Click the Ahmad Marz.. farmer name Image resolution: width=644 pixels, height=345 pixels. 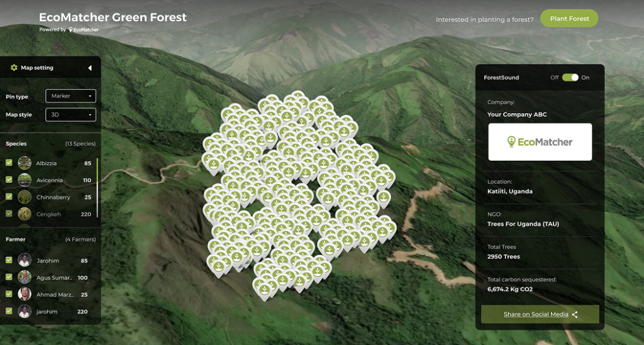[x=55, y=295]
